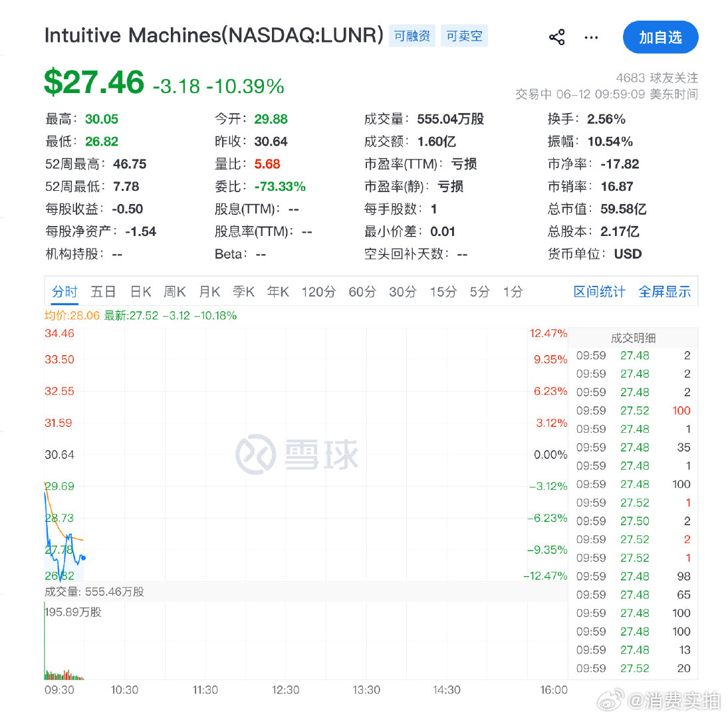Click the 换手 value 2.56%
Screen dimensions: 728x718
(x=606, y=119)
